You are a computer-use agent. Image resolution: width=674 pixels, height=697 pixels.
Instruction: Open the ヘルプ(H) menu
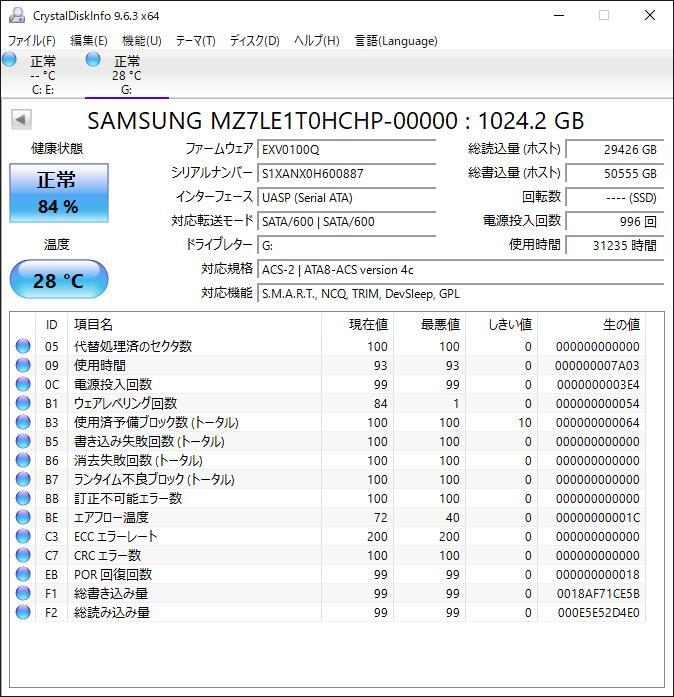tap(317, 41)
